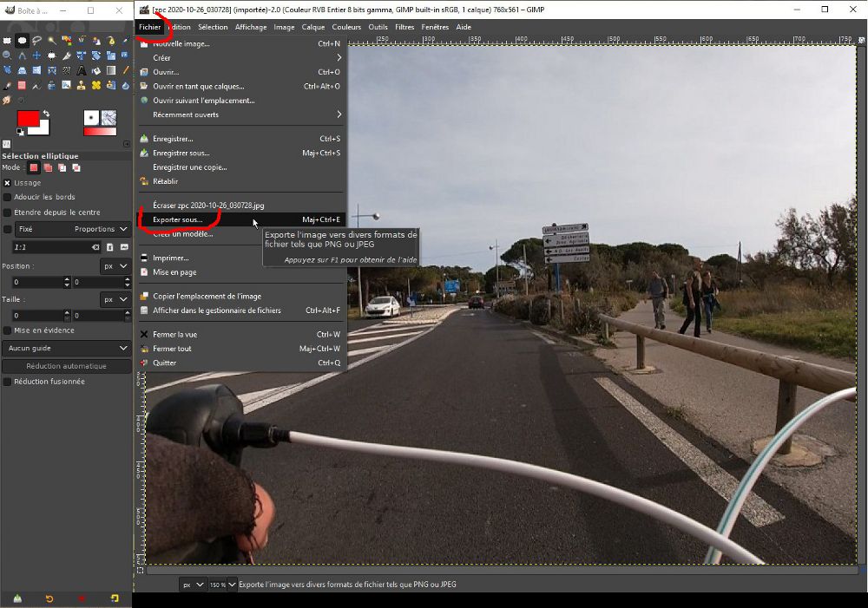Click the active pattern preview thumbnail
The width and height of the screenshot is (868, 608).
(109, 117)
